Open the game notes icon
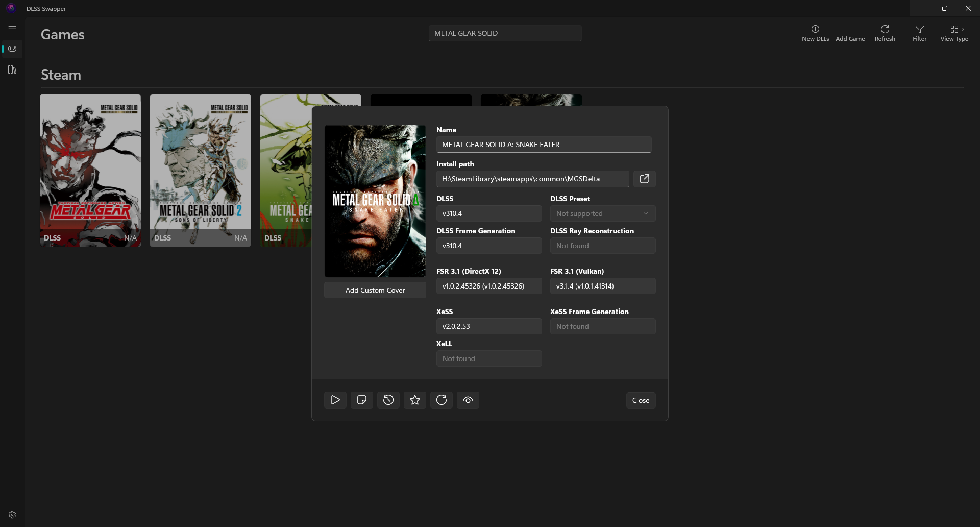This screenshot has height=527, width=980. (x=362, y=400)
